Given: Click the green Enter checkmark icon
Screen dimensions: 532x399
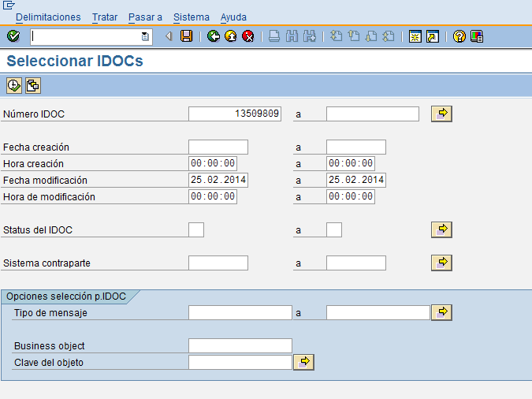Looking at the screenshot, I should [x=13, y=36].
